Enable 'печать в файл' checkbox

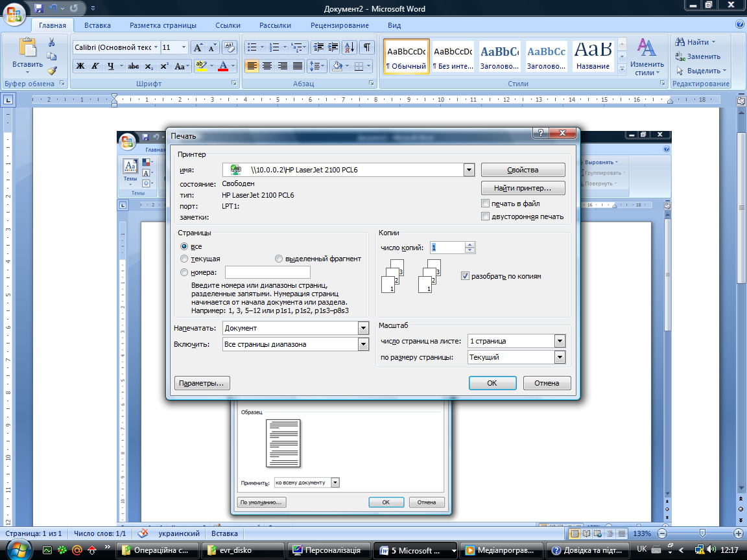486,204
